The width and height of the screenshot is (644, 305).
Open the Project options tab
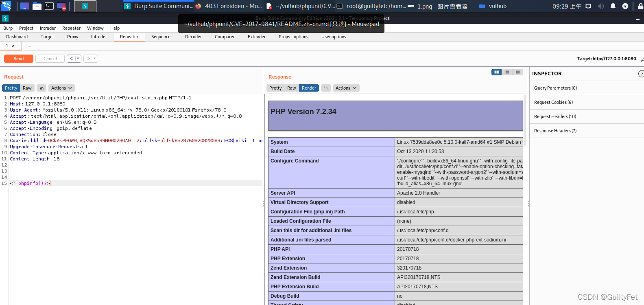pos(293,37)
